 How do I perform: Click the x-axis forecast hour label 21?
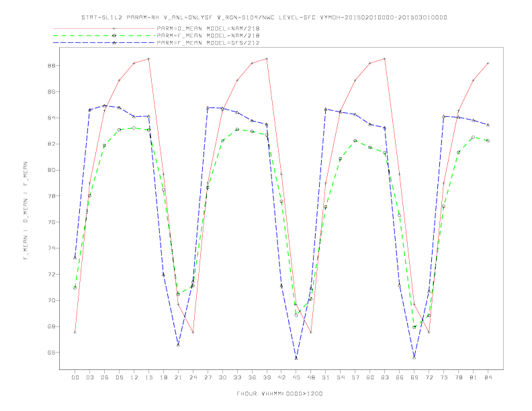click(x=178, y=377)
